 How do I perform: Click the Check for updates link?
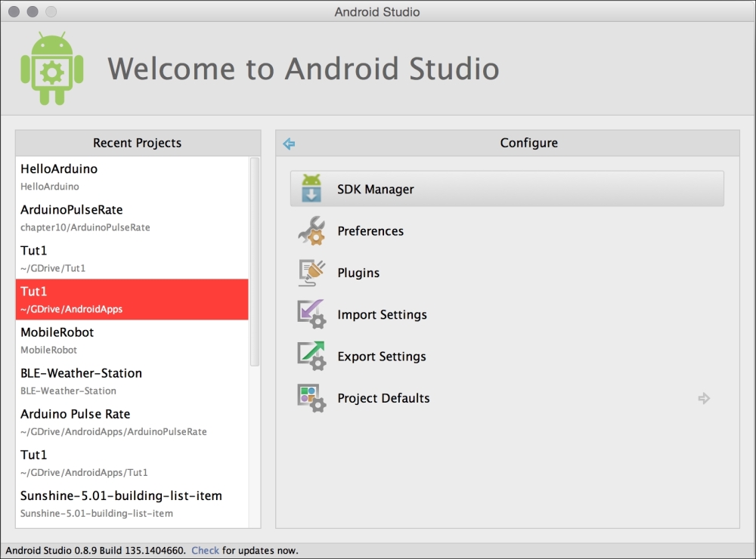tap(205, 551)
